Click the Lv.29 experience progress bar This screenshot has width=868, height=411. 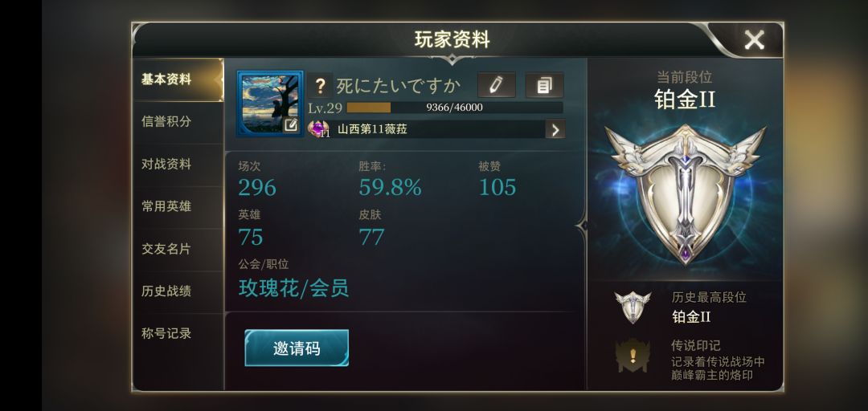[x=454, y=108]
